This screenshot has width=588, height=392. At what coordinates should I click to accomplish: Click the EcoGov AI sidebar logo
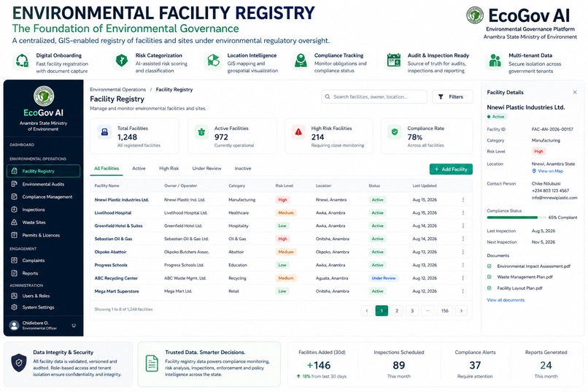click(x=44, y=96)
